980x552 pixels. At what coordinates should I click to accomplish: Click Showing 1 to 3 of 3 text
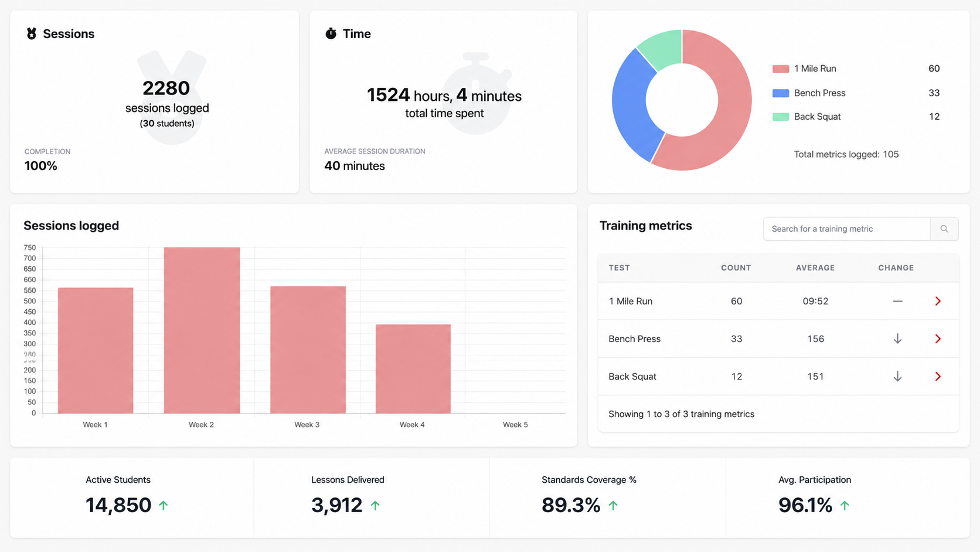pyautogui.click(x=682, y=414)
